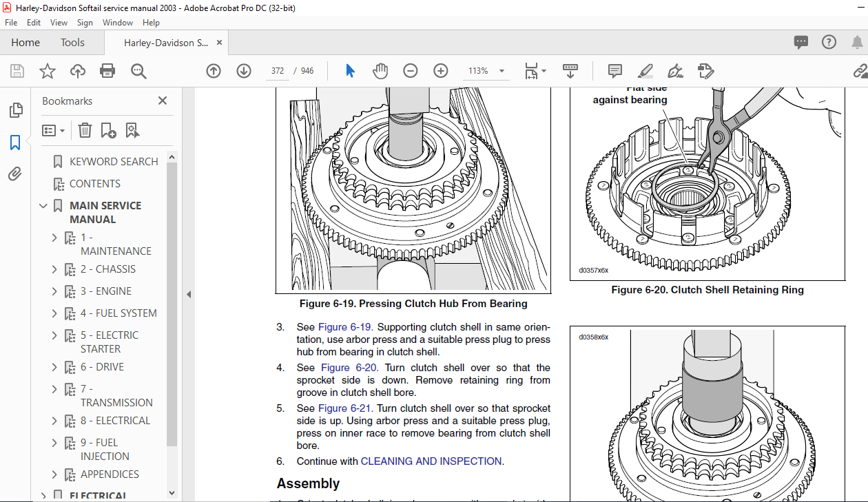Open the CLEANING AND INSPECTION link
The height and width of the screenshot is (502, 868).
pos(431,461)
